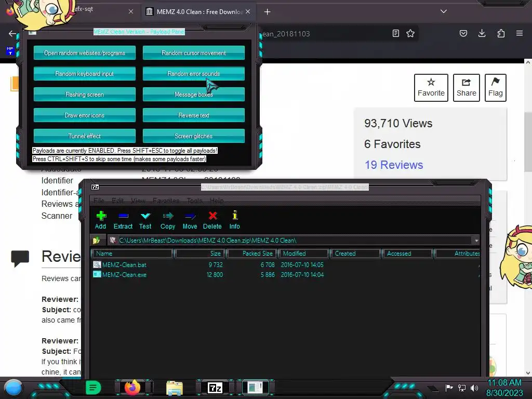The image size is (532, 399).
Task: Sort by the Size column header
Action: coord(199,254)
